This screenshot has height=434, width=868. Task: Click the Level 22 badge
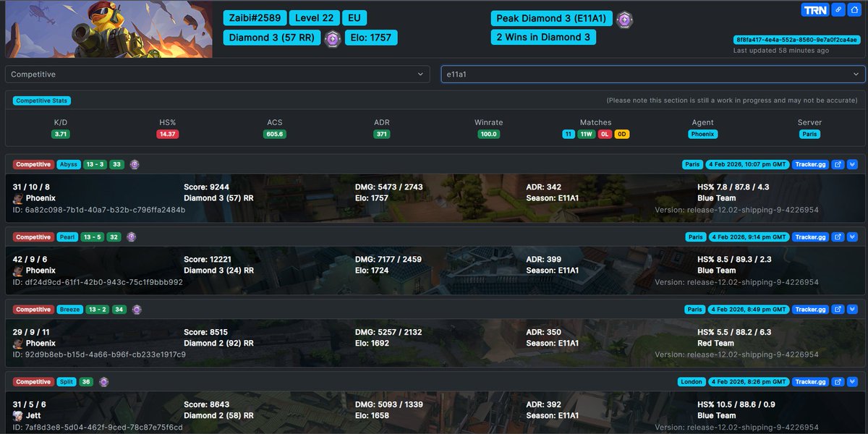click(315, 18)
